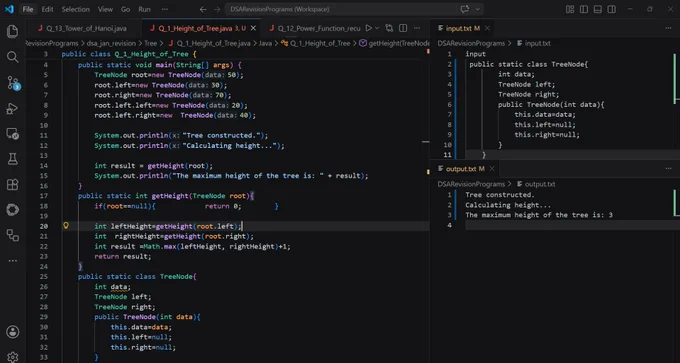
Task: Open the Run and Debug view
Action: coord(13,108)
